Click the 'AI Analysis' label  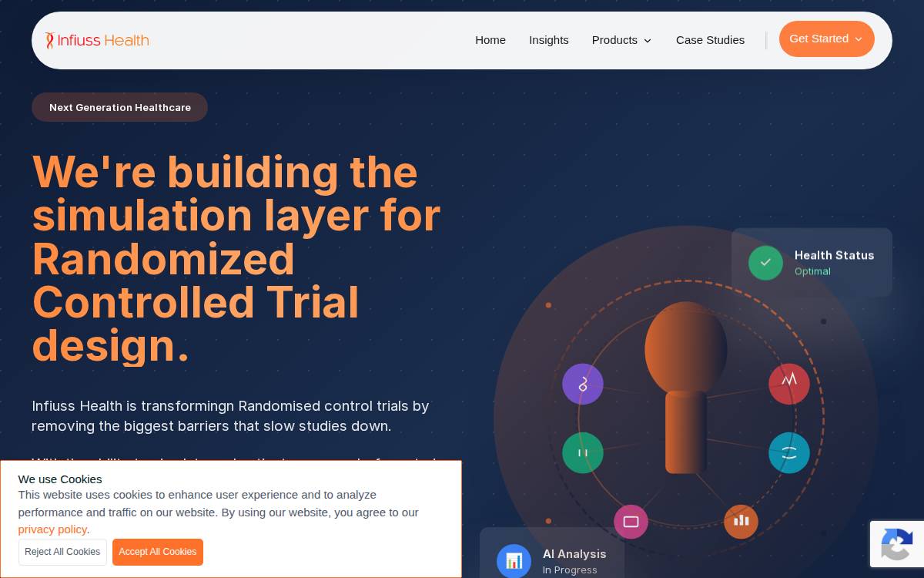pos(574,554)
